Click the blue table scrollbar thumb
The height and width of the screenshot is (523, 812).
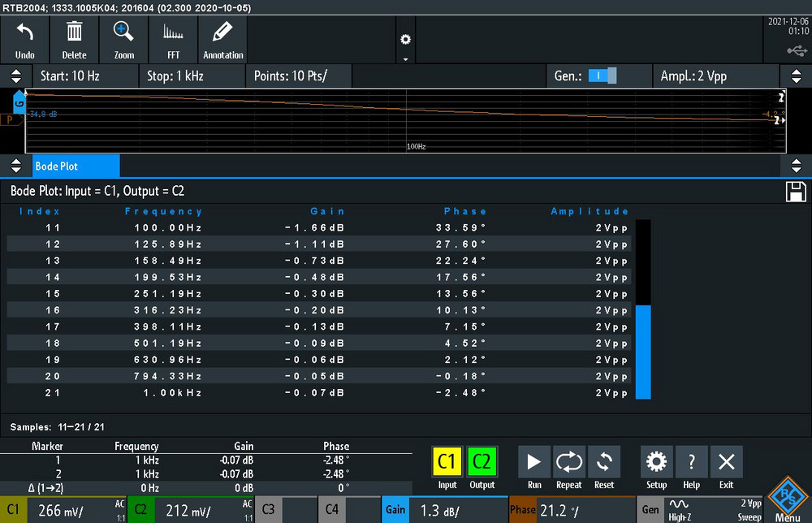[642, 352]
